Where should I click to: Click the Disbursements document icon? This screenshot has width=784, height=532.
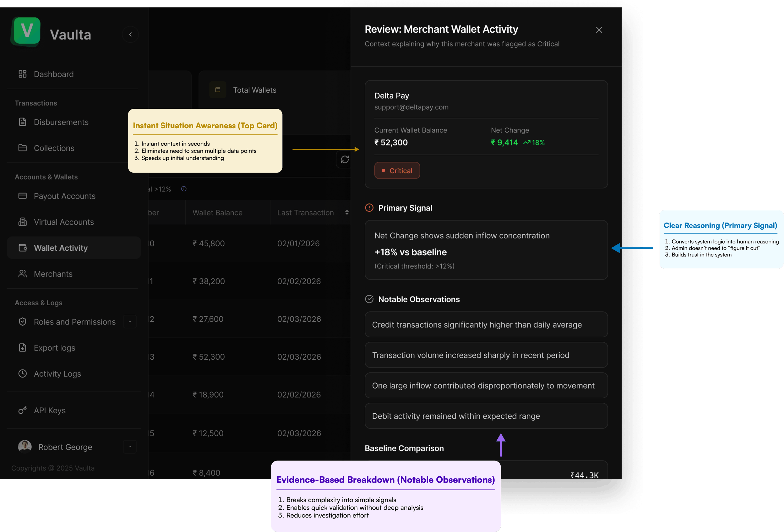click(23, 122)
